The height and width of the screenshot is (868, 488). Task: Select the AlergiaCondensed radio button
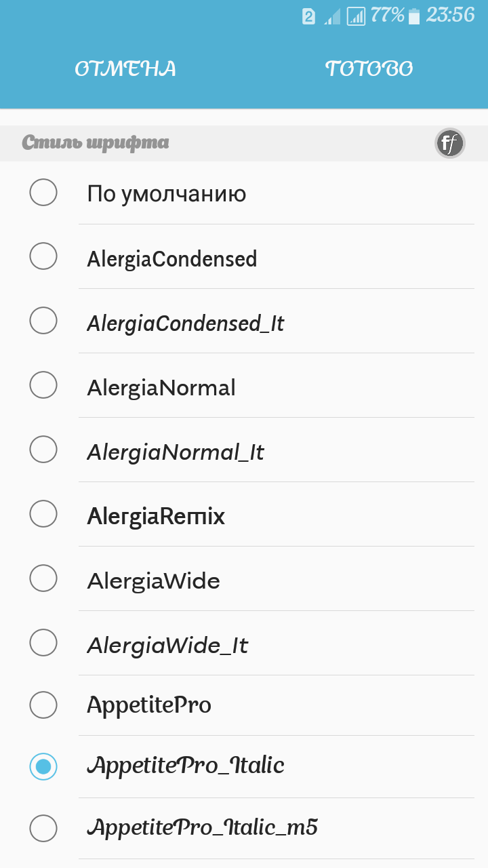pyautogui.click(x=43, y=256)
